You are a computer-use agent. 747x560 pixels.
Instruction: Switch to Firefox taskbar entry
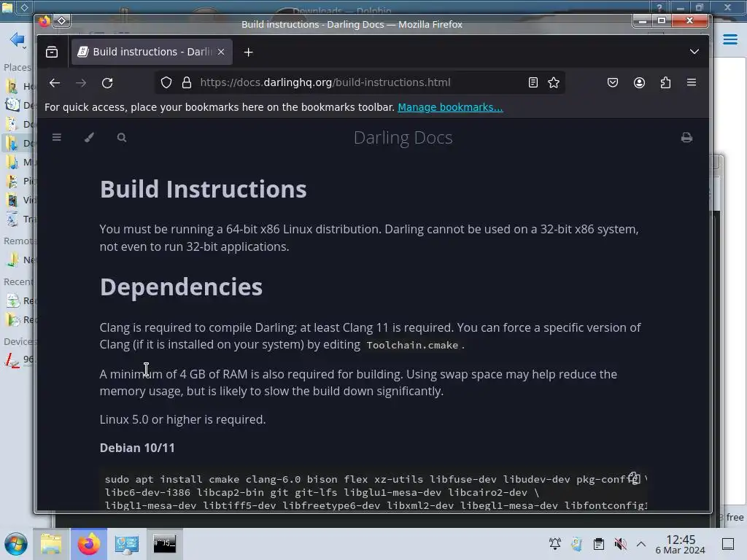point(89,544)
